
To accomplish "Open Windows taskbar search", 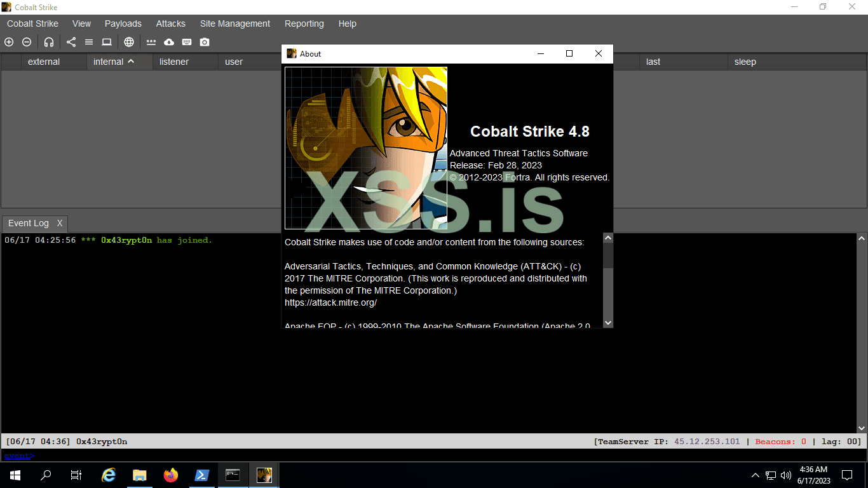I will tap(46, 475).
